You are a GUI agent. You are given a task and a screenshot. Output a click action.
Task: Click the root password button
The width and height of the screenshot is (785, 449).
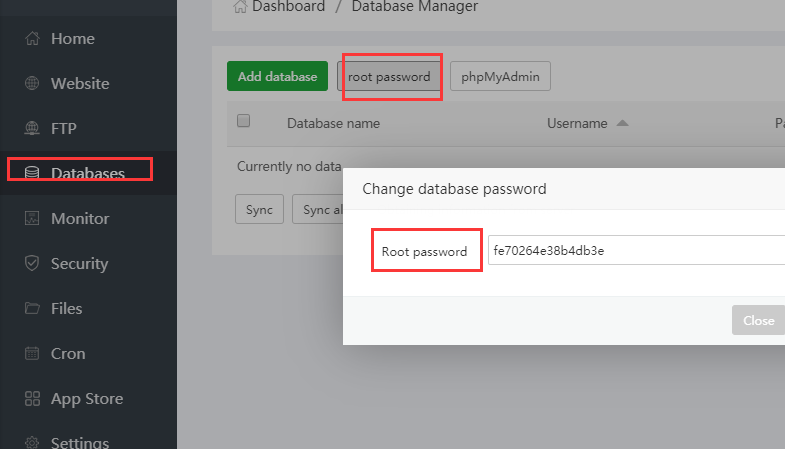tap(389, 77)
